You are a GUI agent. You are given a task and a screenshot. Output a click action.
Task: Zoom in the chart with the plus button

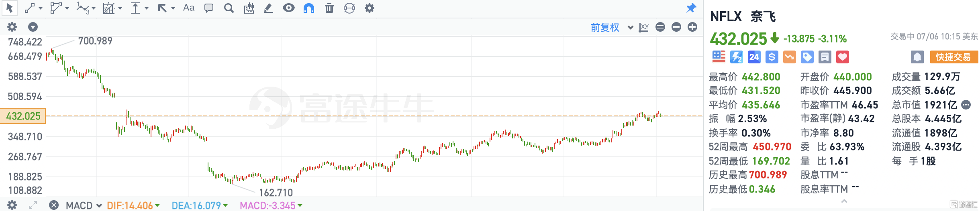point(692,27)
